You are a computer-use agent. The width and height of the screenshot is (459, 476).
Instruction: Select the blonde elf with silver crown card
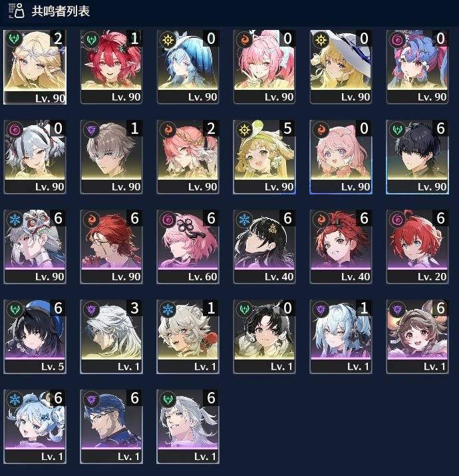35,67
